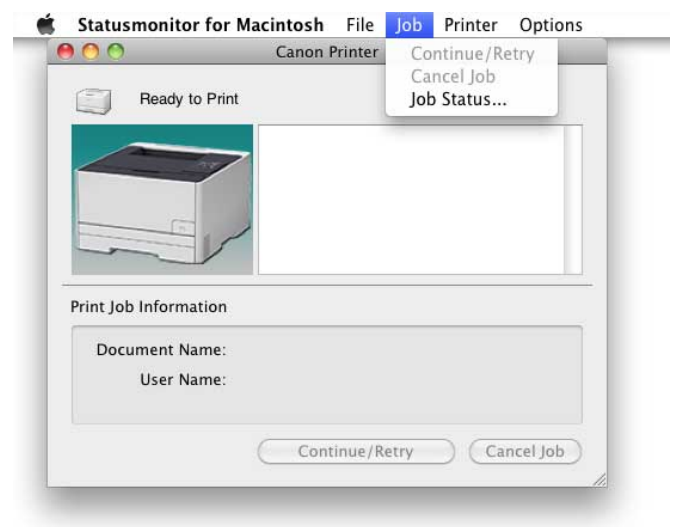
Task: Open the Printer menu
Action: pyautogui.click(x=471, y=25)
